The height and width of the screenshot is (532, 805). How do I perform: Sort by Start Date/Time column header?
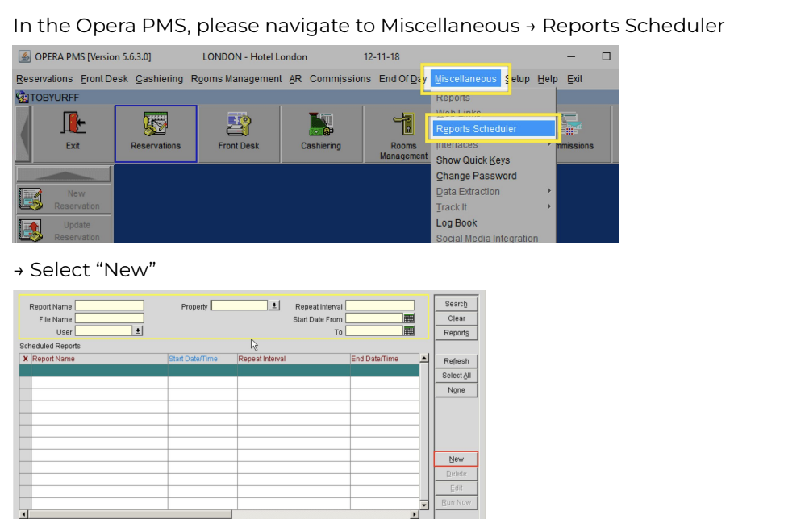202,359
